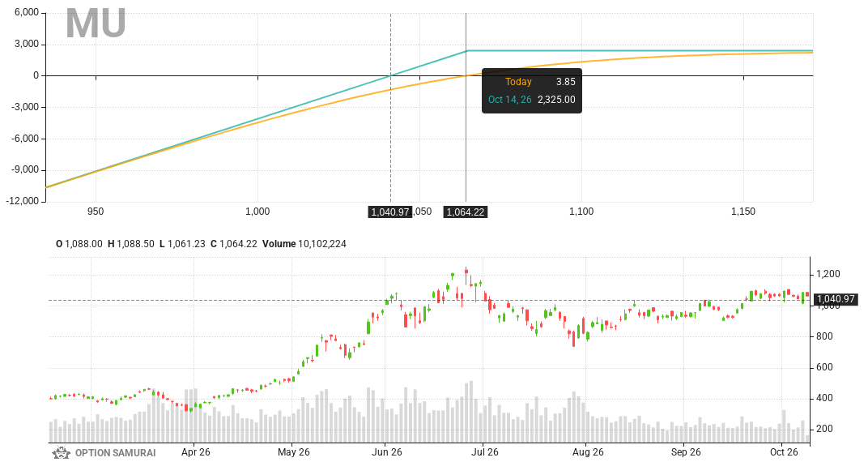Click the Close value 1,064.22
This screenshot has height=462, width=868.
coord(239,244)
